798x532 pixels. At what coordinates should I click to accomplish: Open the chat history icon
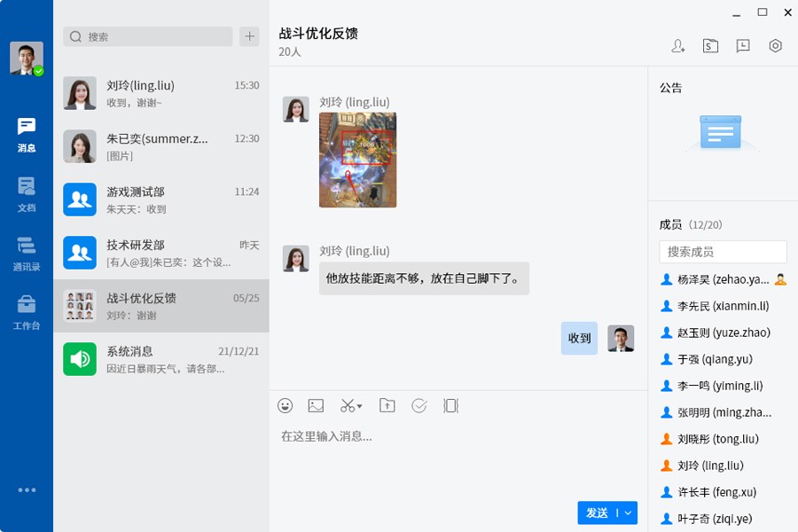click(742, 45)
